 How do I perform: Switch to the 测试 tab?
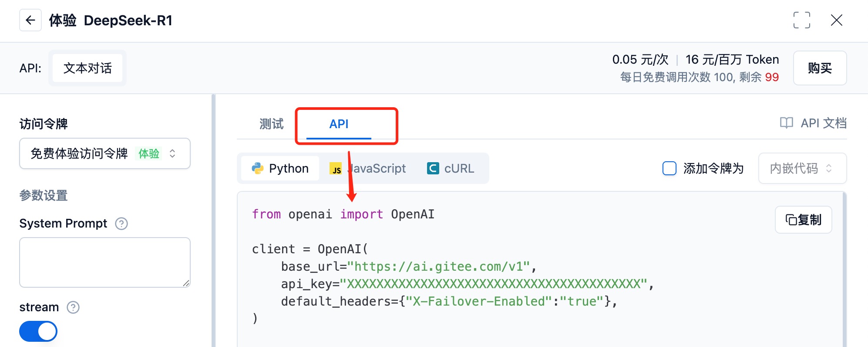pyautogui.click(x=271, y=124)
